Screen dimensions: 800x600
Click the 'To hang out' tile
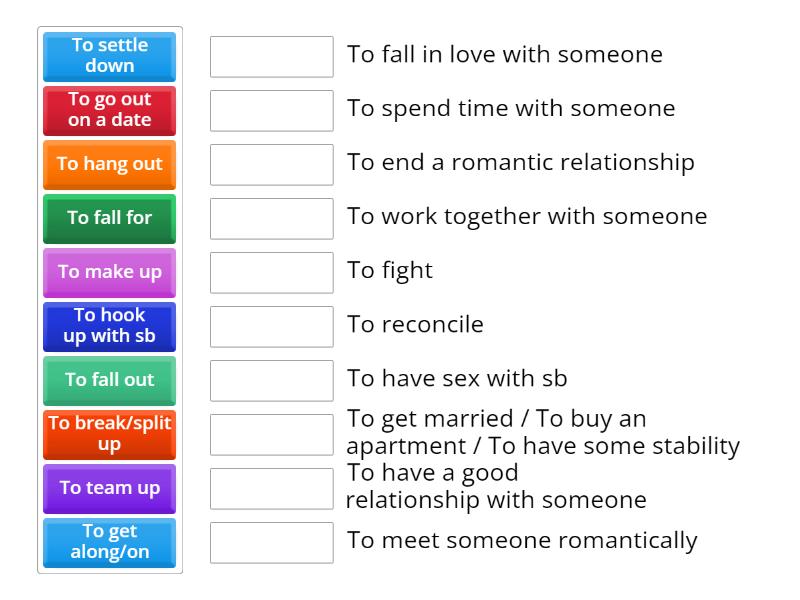[x=109, y=164]
